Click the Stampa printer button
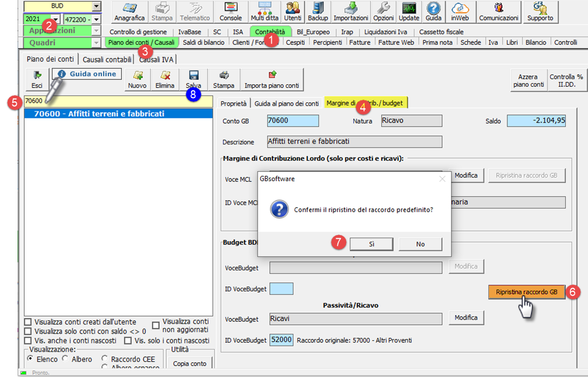Image resolution: width=588 pixels, height=377 pixels. pyautogui.click(x=224, y=79)
